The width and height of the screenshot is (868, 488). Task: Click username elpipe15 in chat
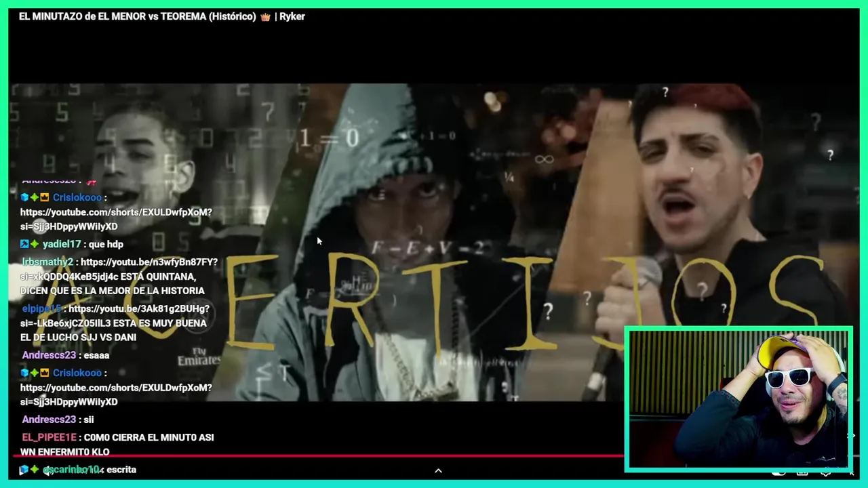pyautogui.click(x=41, y=308)
